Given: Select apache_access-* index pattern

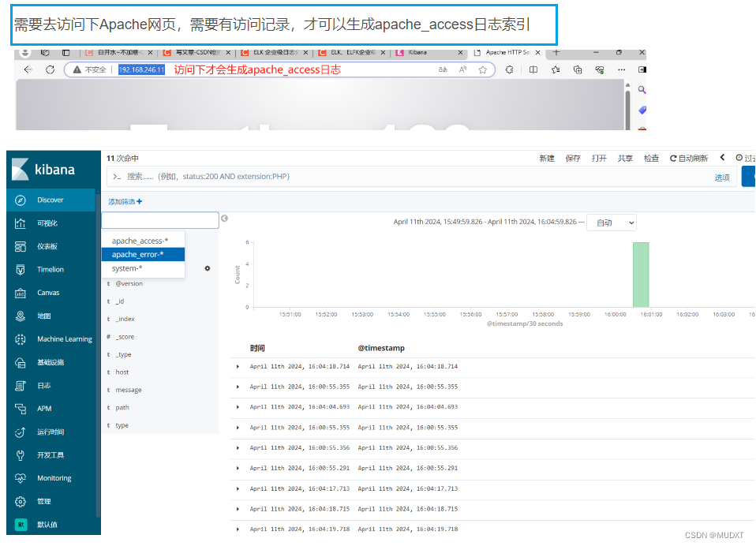Looking at the screenshot, I should [143, 241].
